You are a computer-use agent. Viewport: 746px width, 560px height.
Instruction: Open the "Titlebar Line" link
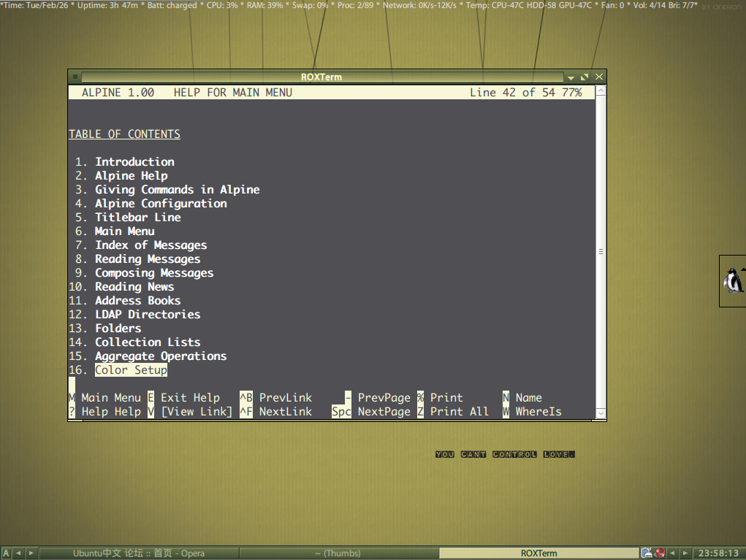click(x=138, y=218)
